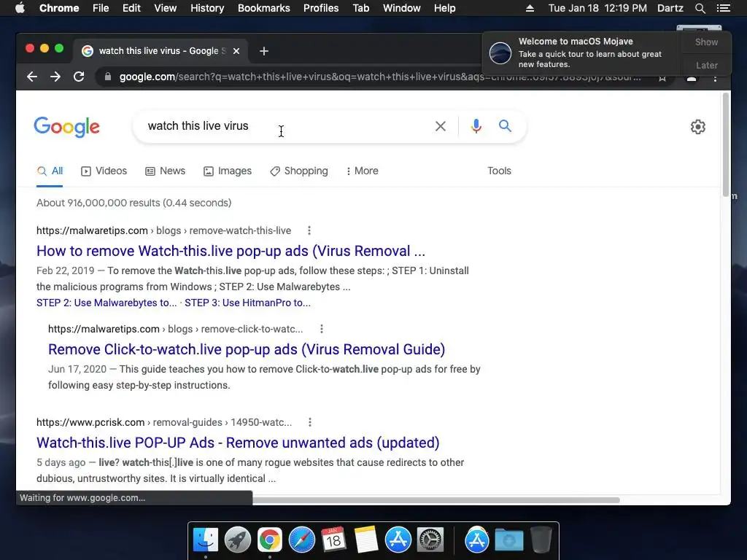Viewport: 747px width, 560px height.
Task: Open the Downloads folder in the Dock
Action: point(508,540)
